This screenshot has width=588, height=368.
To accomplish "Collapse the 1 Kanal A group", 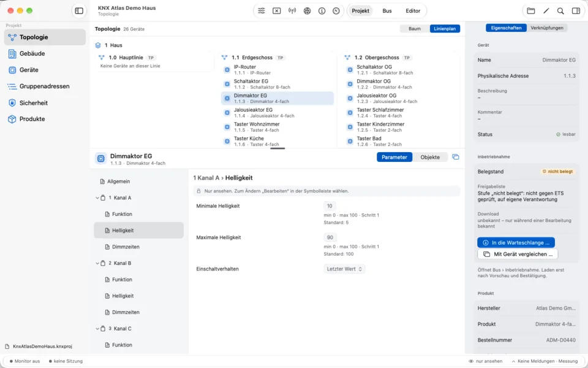I will 97,198.
